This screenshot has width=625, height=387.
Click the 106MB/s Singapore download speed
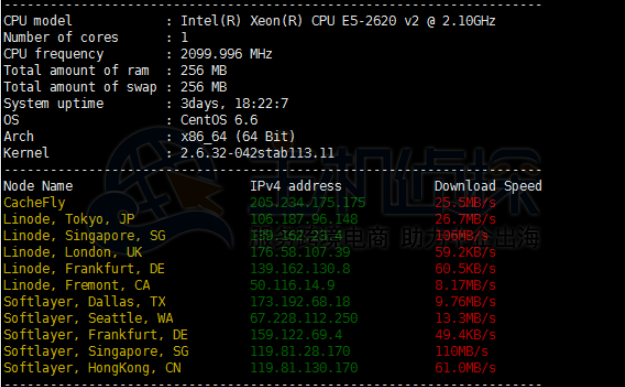tap(461, 236)
